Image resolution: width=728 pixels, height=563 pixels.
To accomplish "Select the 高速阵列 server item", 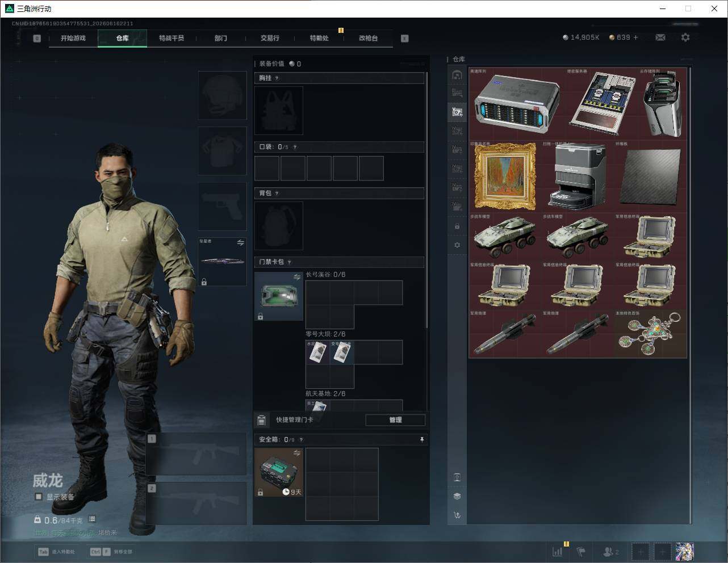I will [x=517, y=104].
